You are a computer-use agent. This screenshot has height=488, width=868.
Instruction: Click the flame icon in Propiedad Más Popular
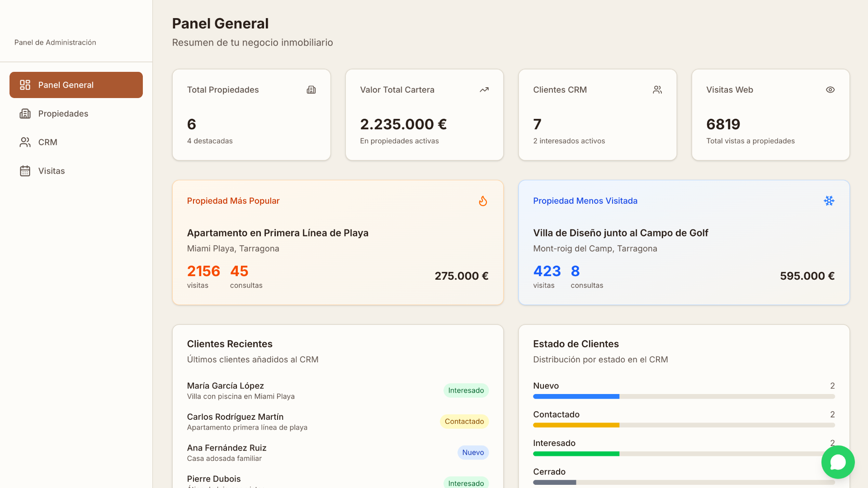coord(483,201)
